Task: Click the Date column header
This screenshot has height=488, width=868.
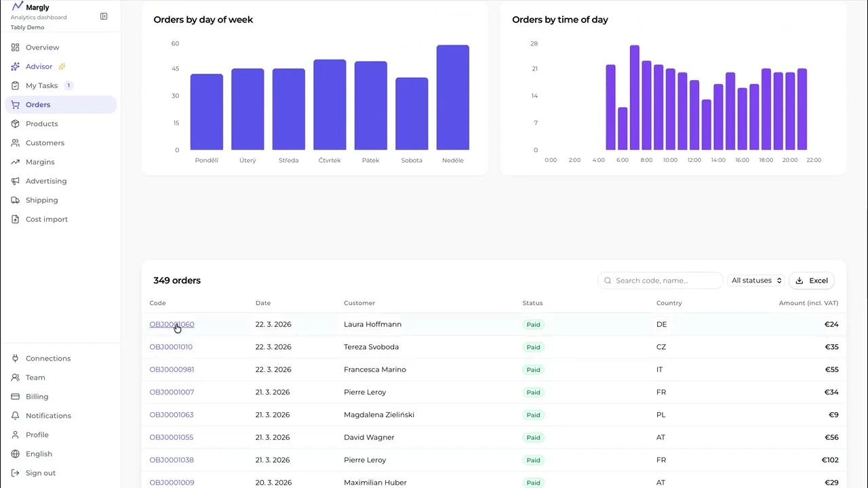Action: 263,303
